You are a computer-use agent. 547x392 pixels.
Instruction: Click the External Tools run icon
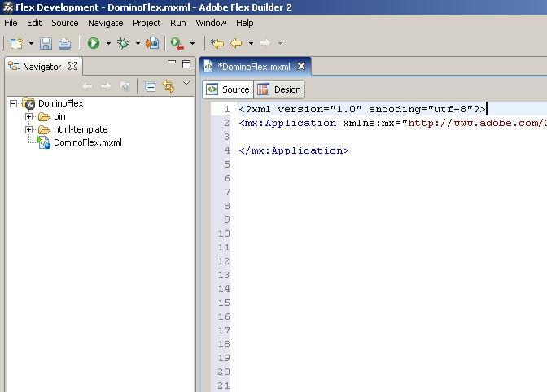point(177,43)
